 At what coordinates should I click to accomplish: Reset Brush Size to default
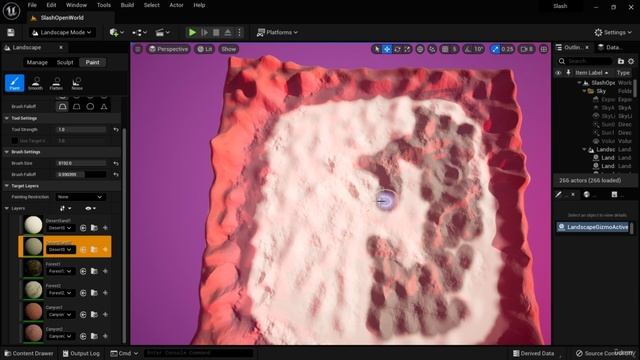pyautogui.click(x=116, y=163)
